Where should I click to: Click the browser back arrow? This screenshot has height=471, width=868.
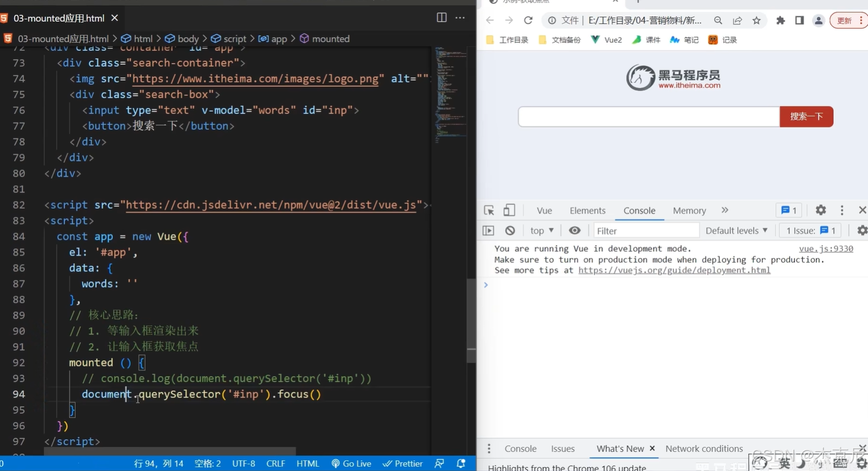coord(490,20)
